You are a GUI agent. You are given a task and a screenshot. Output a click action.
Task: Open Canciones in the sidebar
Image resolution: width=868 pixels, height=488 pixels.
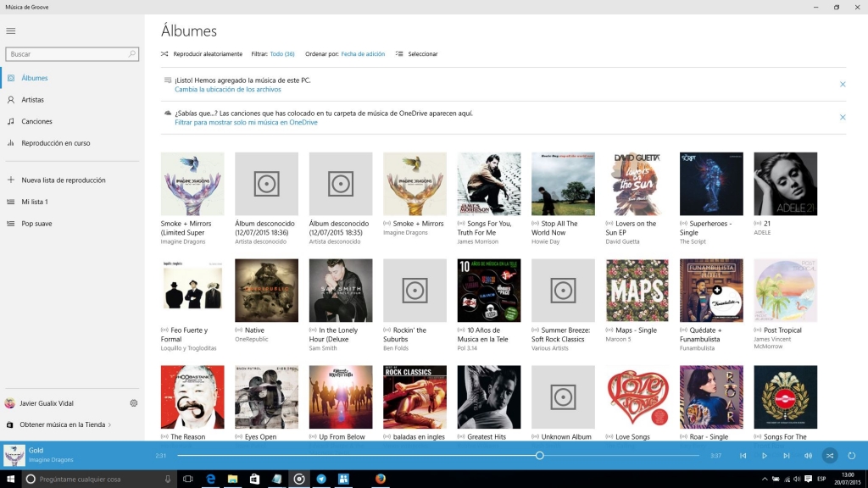36,121
